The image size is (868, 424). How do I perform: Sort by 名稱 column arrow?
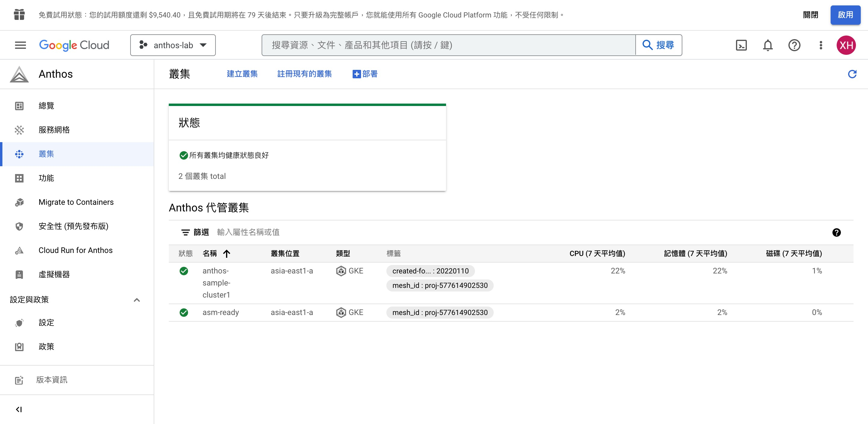pyautogui.click(x=227, y=254)
